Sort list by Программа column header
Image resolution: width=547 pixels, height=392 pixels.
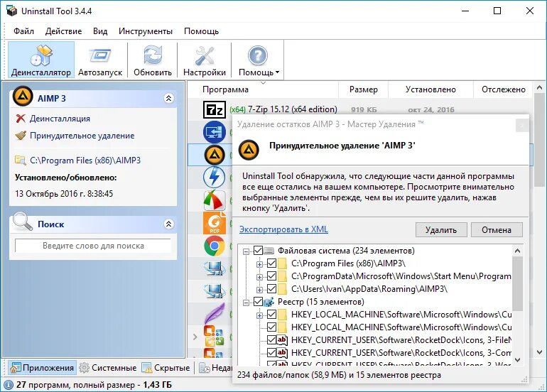225,89
